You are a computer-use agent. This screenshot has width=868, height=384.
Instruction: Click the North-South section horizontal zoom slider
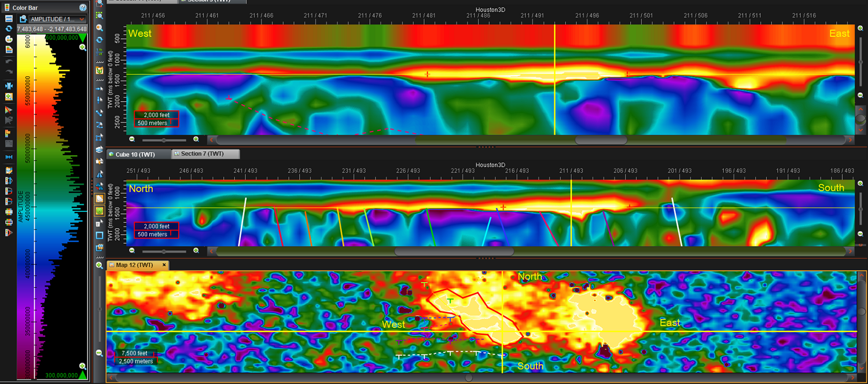[x=164, y=251]
